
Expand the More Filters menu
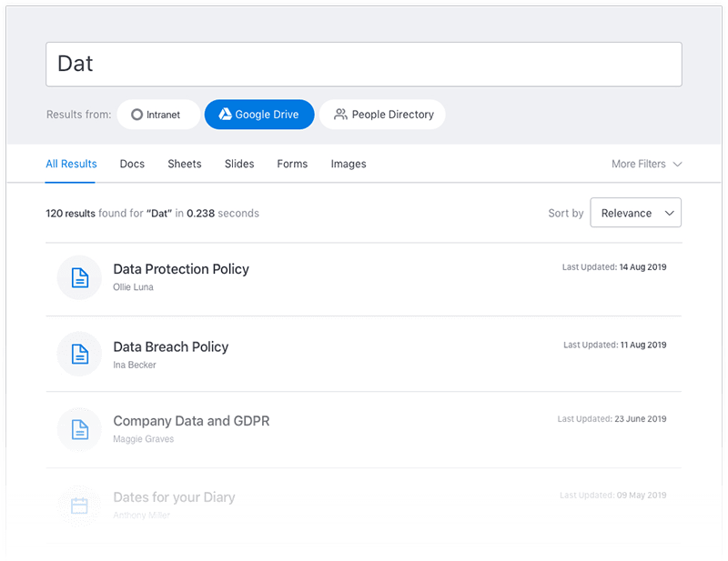pos(646,164)
